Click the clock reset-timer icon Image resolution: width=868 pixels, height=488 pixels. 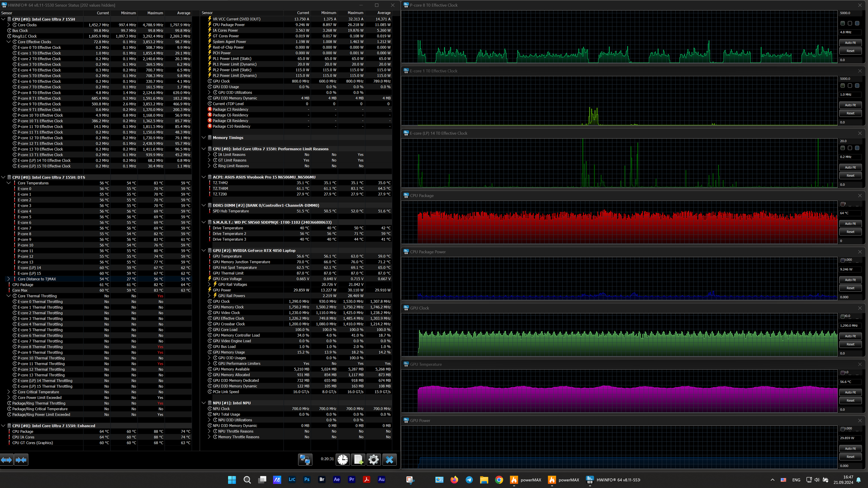(x=343, y=460)
